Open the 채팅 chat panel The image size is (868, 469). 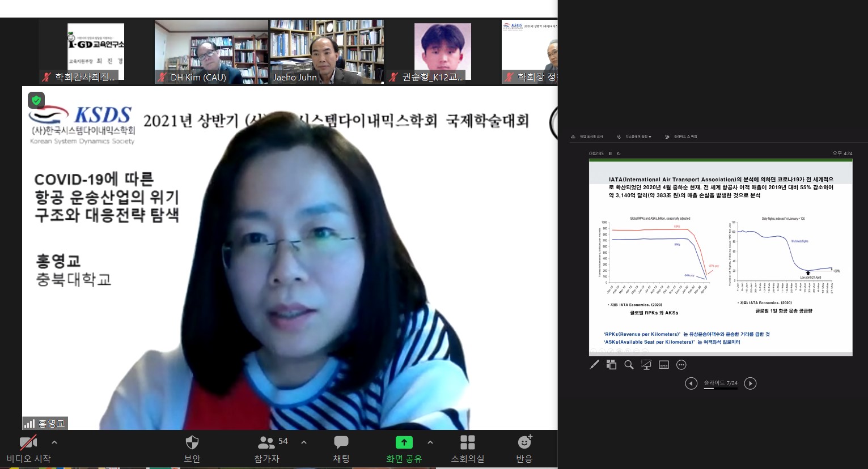pos(341,443)
